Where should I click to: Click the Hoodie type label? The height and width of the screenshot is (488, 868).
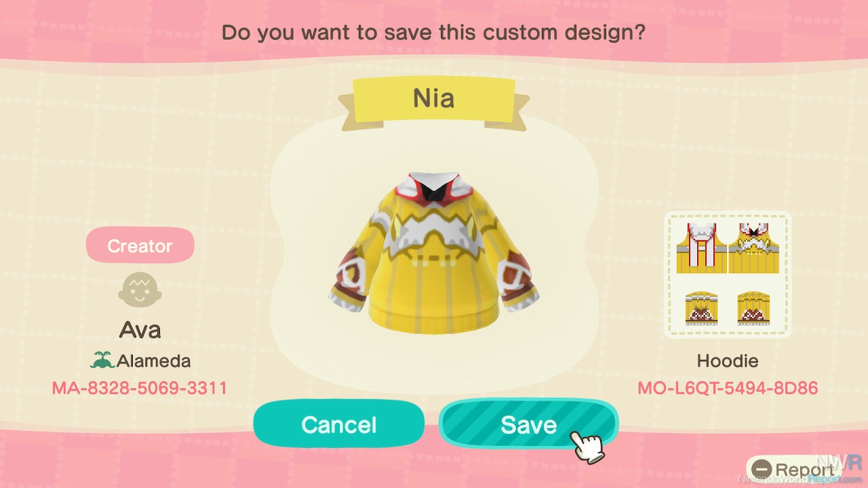click(728, 361)
